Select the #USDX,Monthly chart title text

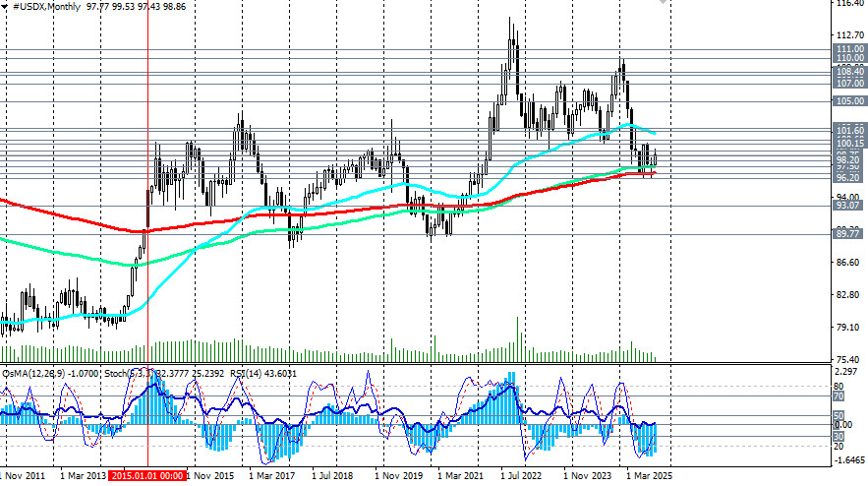click(46, 7)
